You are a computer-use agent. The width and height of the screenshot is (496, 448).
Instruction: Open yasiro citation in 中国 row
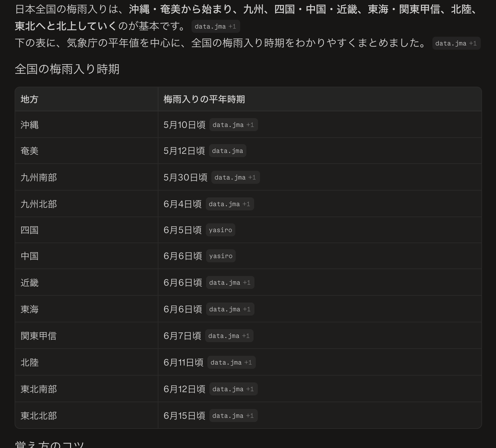[x=221, y=256]
